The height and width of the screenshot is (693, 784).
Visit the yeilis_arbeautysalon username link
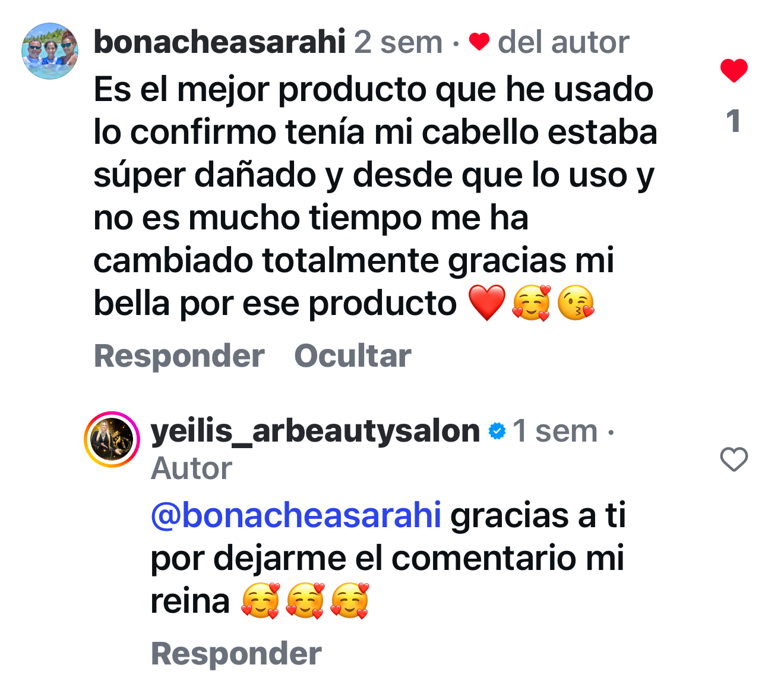click(x=315, y=430)
